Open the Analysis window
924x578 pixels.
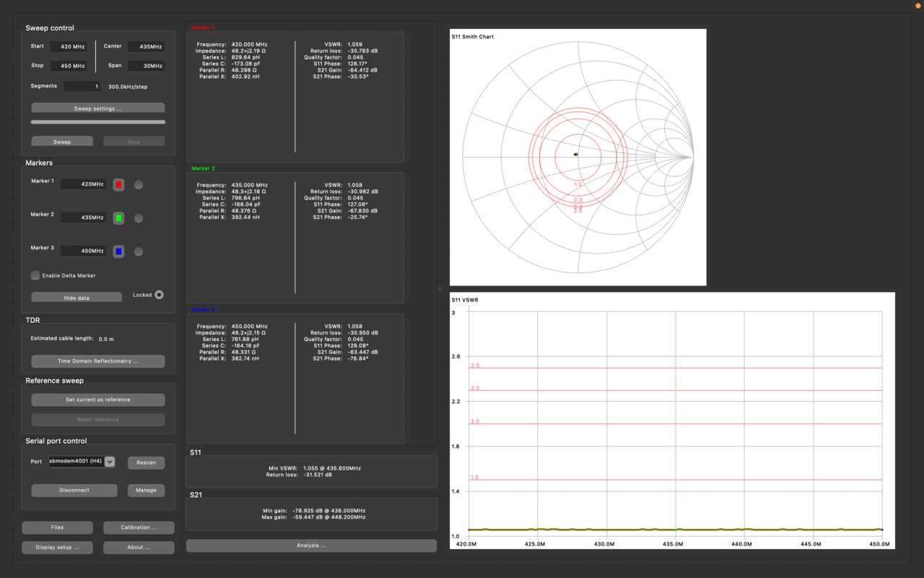311,545
